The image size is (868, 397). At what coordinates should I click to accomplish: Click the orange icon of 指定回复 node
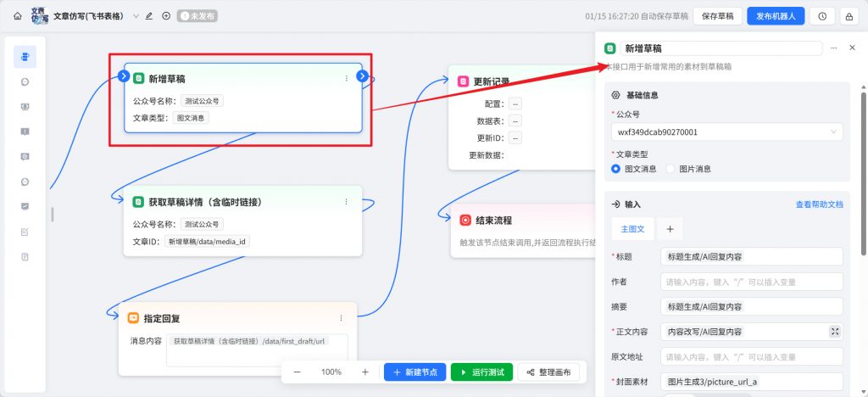point(133,318)
